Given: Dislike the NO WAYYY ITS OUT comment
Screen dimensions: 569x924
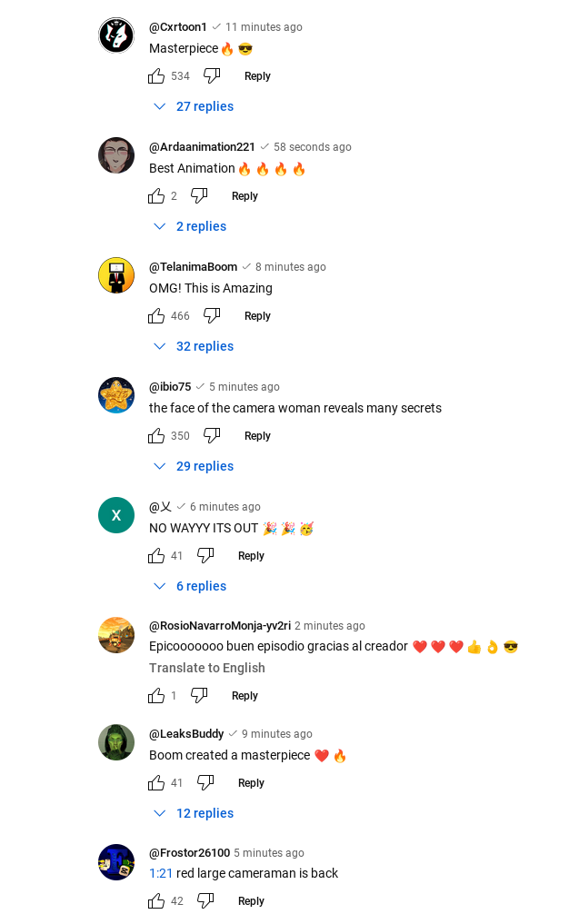Looking at the screenshot, I should [x=205, y=556].
